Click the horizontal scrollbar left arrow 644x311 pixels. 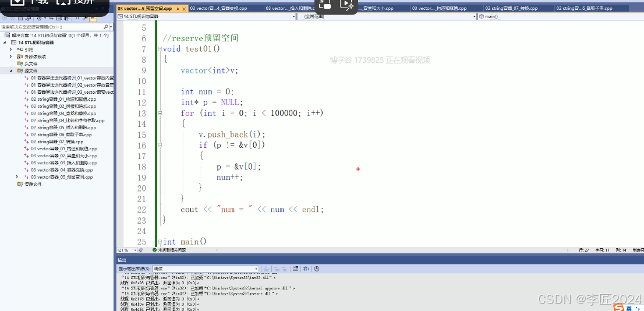tap(217, 250)
